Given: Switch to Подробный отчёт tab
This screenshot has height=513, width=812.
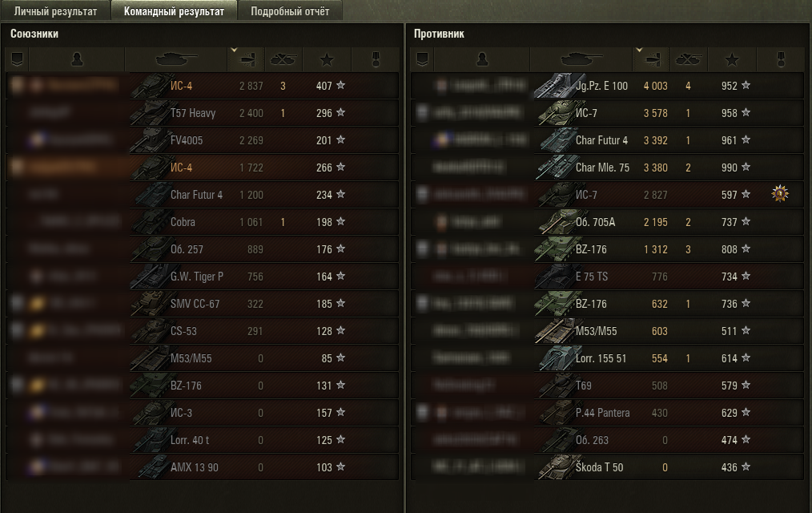Looking at the screenshot, I should click(x=290, y=11).
